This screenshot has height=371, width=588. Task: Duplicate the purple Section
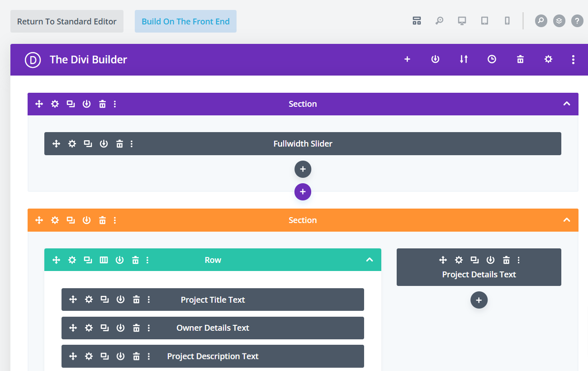click(71, 104)
